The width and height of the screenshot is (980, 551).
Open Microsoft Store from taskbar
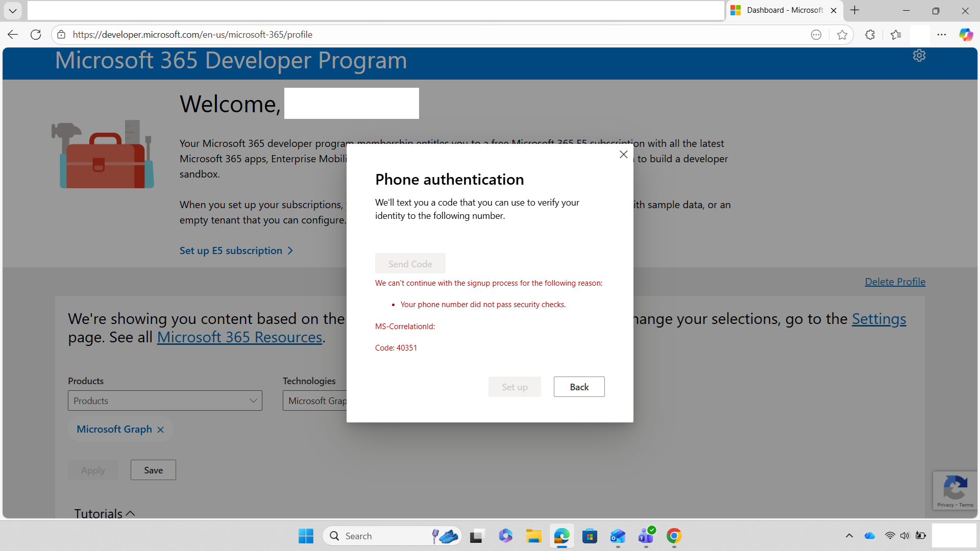(590, 536)
